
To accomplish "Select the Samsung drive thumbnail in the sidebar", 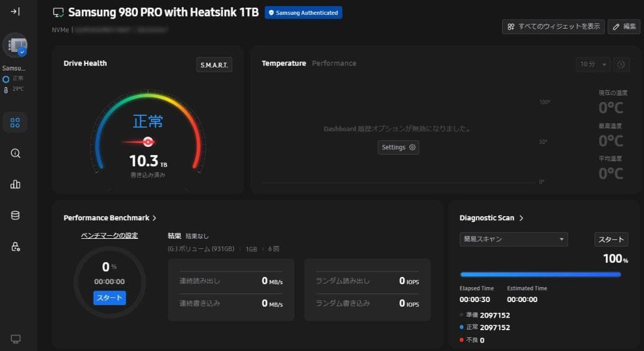I will click(16, 45).
